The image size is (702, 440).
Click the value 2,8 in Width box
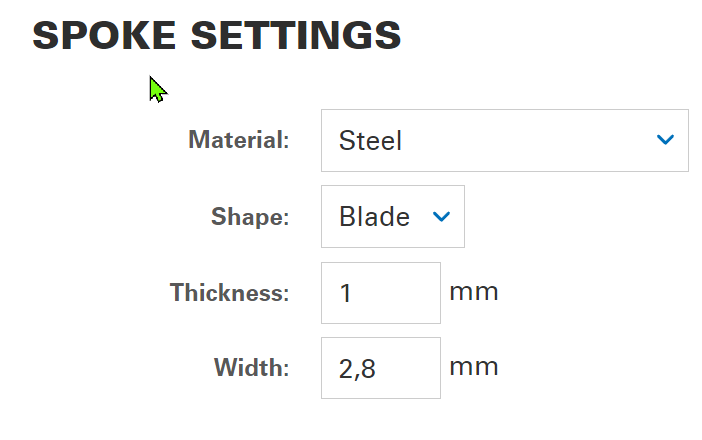click(357, 369)
